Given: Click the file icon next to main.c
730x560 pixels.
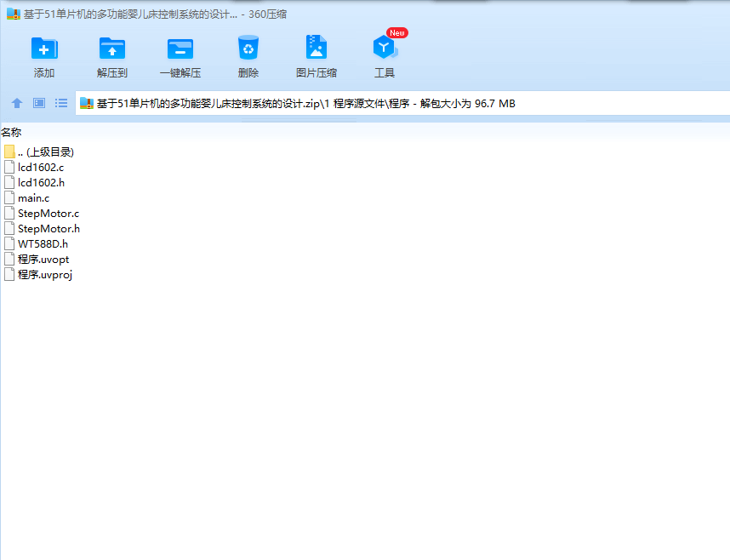Looking at the screenshot, I should [x=9, y=197].
